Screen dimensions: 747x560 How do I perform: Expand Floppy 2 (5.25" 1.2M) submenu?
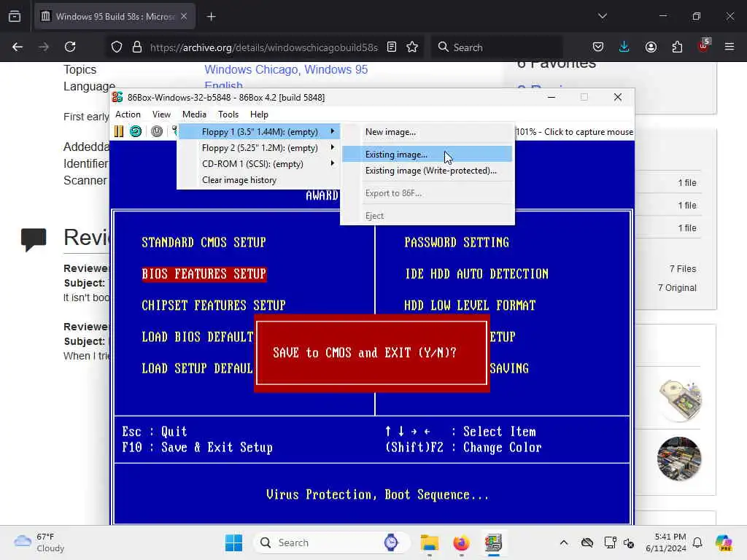[260, 148]
